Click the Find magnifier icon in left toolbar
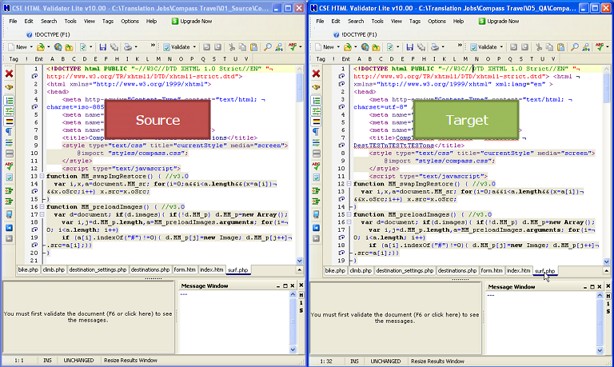This screenshot has width=614, height=367. pyautogui.click(x=267, y=47)
